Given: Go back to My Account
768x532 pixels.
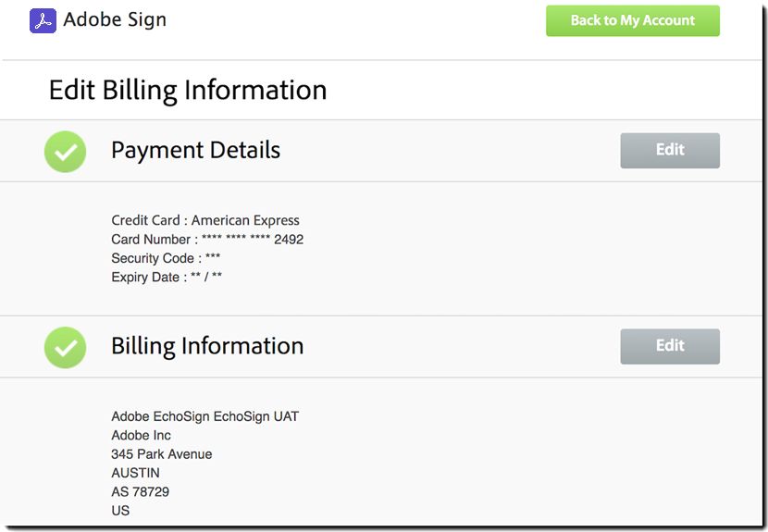Looking at the screenshot, I should [x=632, y=20].
